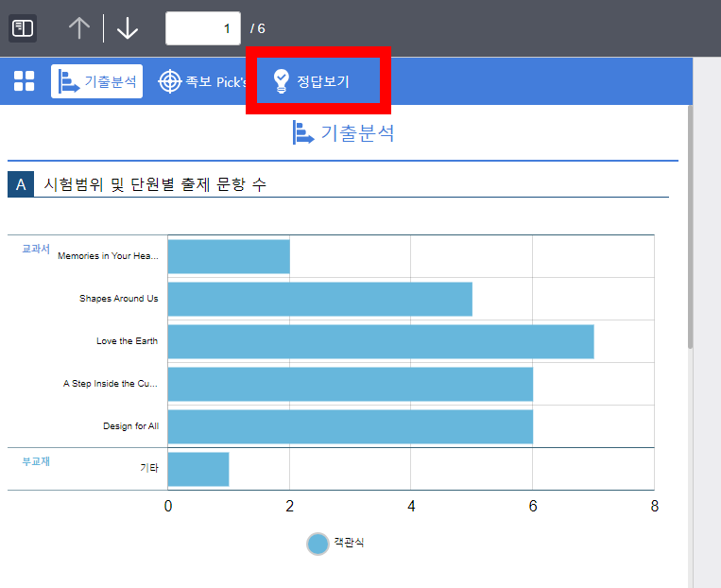721x588 pixels.
Task: Select the A Step Inside the Cu... bar
Action: (351, 384)
